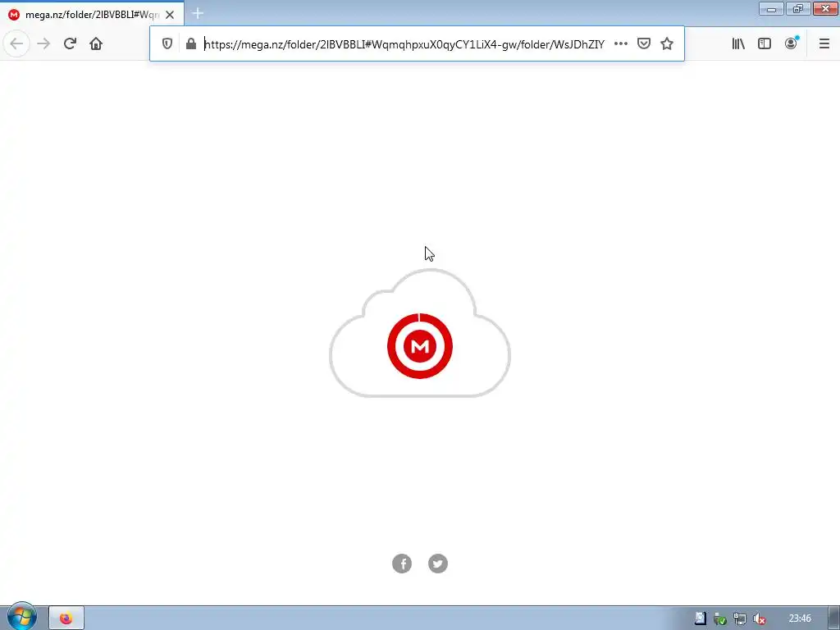The height and width of the screenshot is (630, 840).
Task: Switch to Firefox in the taskbar
Action: (66, 619)
